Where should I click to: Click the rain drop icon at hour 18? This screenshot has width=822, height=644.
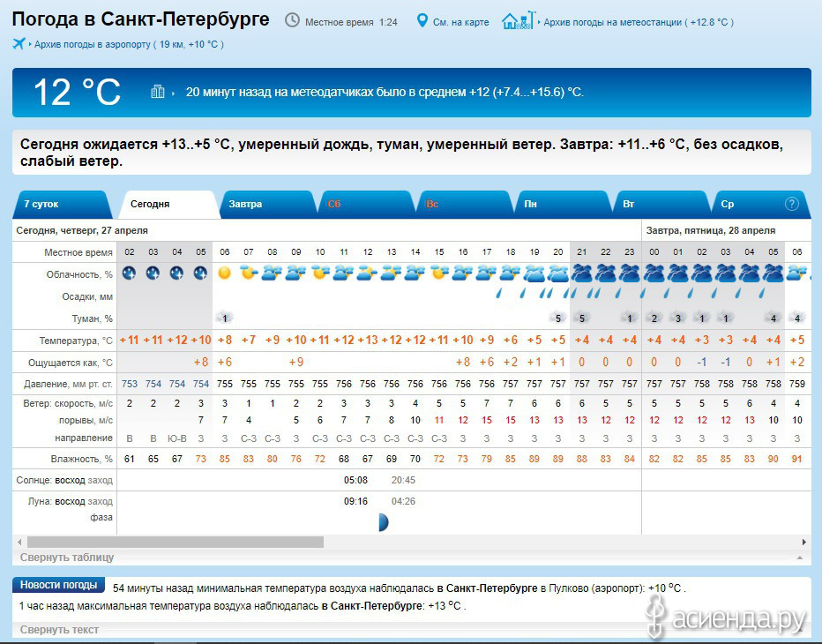pyautogui.click(x=498, y=293)
